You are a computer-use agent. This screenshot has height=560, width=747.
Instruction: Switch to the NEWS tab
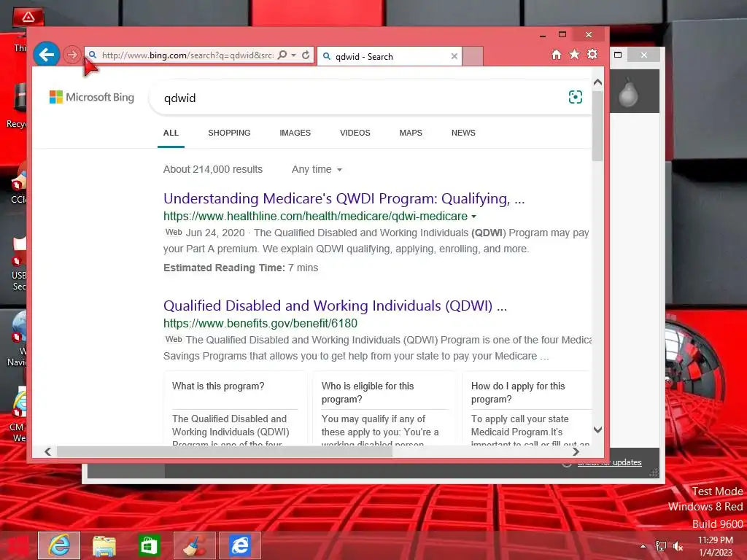click(x=463, y=133)
